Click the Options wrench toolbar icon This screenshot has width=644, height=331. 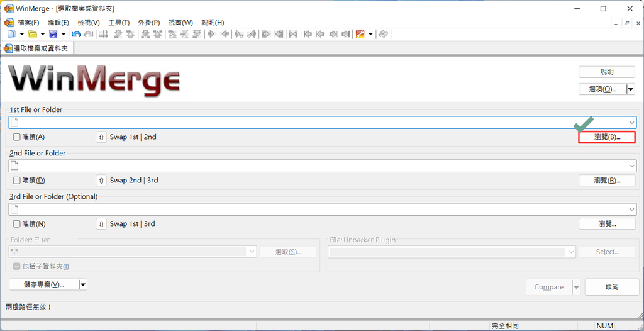[x=360, y=34]
